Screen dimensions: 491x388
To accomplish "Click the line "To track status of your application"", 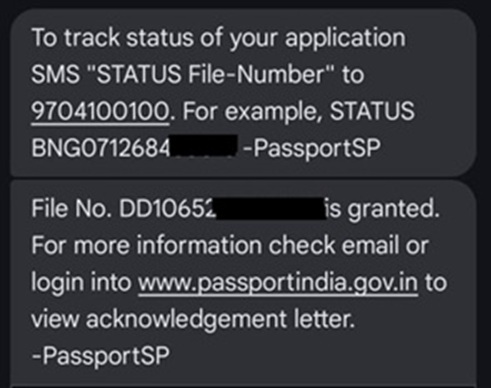I will pyautogui.click(x=218, y=38).
